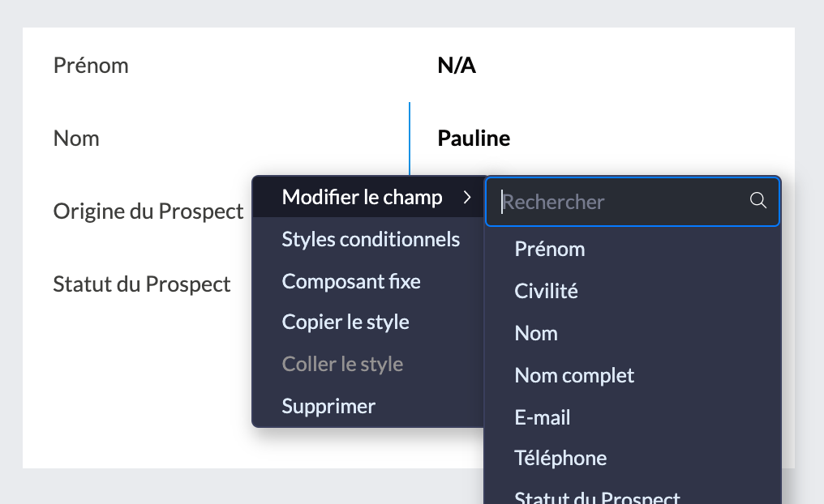Expand the Modifier le champ submenu arrow

467,198
